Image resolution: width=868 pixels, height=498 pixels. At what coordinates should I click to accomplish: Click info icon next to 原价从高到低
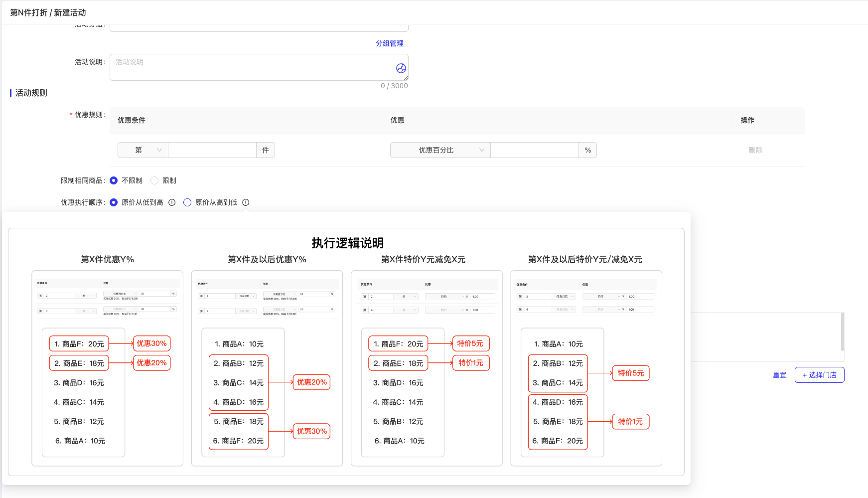tap(246, 202)
